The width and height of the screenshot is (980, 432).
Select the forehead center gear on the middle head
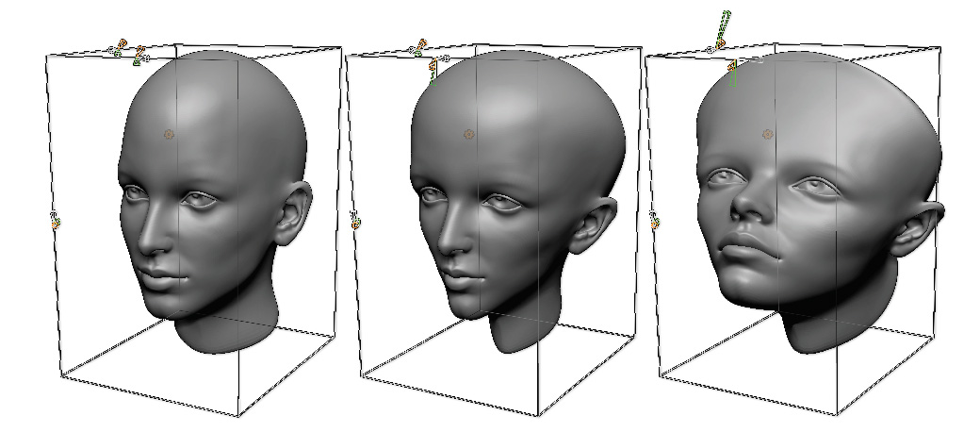pos(468,134)
